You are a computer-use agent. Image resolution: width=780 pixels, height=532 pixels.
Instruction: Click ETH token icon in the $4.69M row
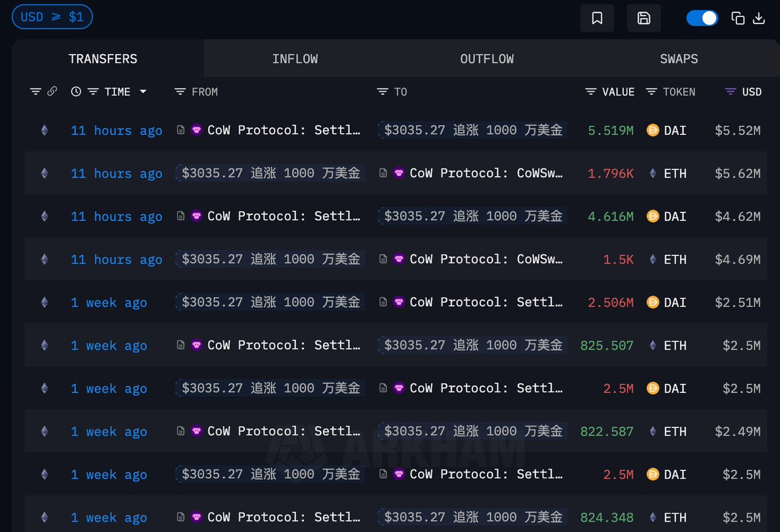tap(653, 259)
